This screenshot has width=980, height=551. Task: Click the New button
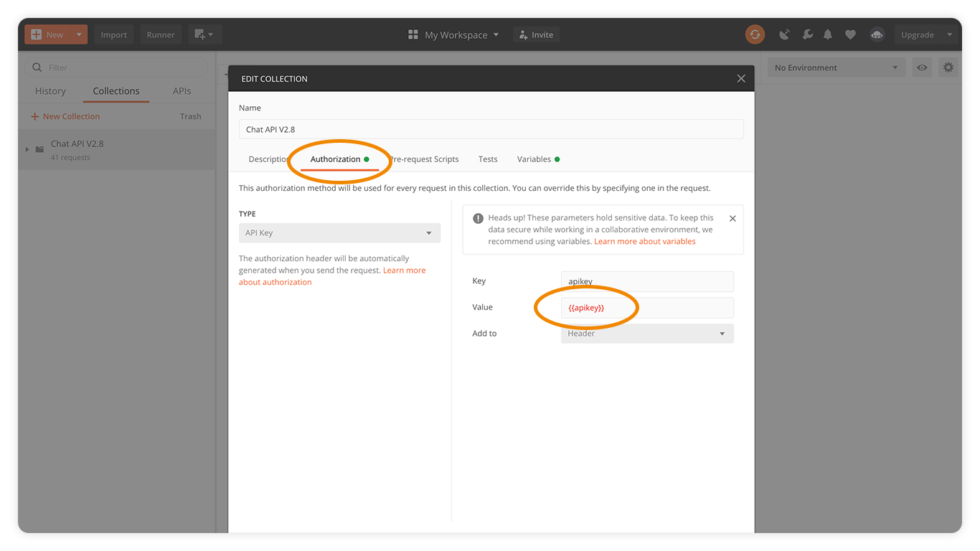coord(47,34)
